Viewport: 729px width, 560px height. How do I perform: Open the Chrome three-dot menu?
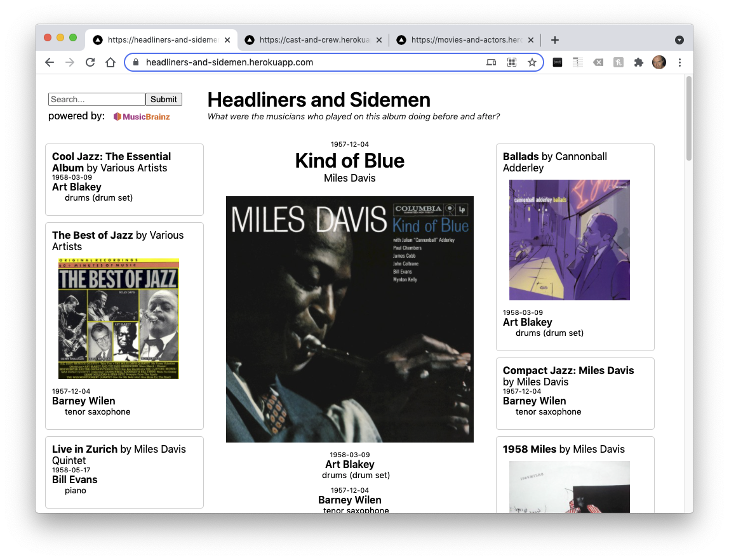coord(679,62)
